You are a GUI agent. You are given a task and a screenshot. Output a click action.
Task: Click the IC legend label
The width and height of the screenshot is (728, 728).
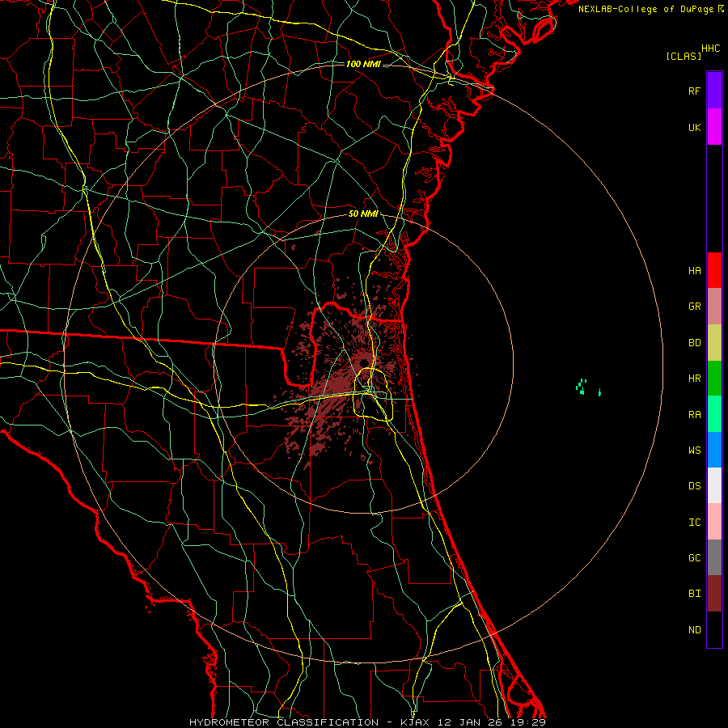694,523
